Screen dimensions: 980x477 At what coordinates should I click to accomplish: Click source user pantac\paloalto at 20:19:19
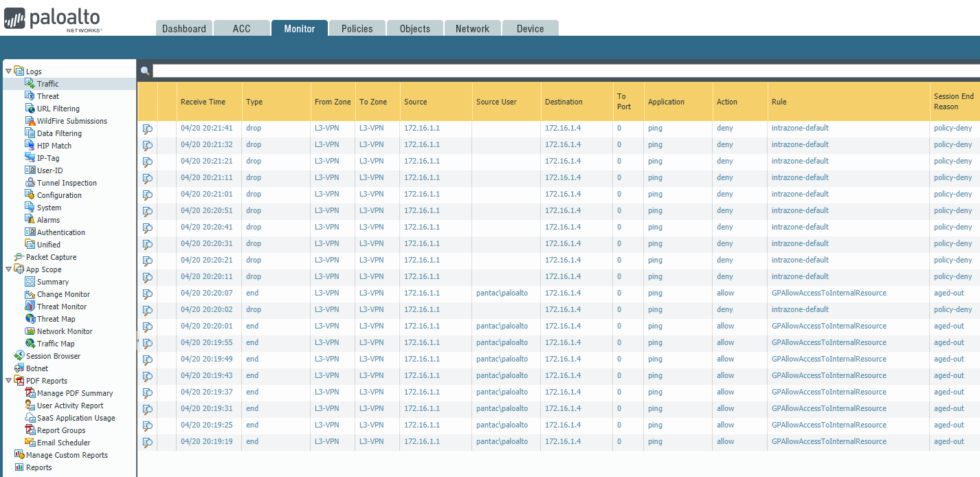coord(502,441)
